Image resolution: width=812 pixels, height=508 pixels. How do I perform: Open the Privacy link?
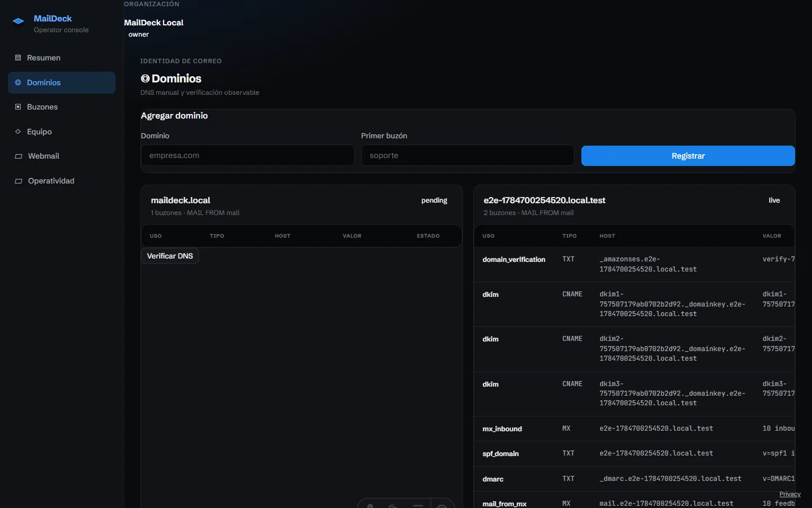tap(790, 494)
